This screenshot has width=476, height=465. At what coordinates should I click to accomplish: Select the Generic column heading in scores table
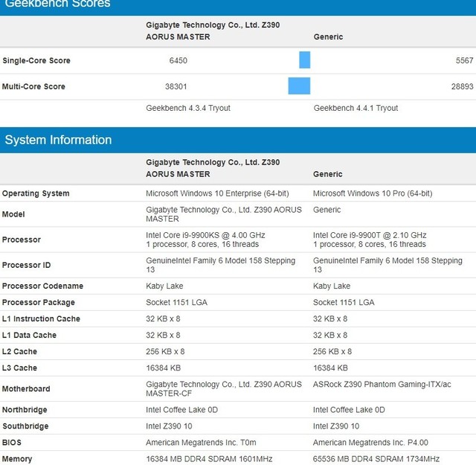pyautogui.click(x=328, y=36)
